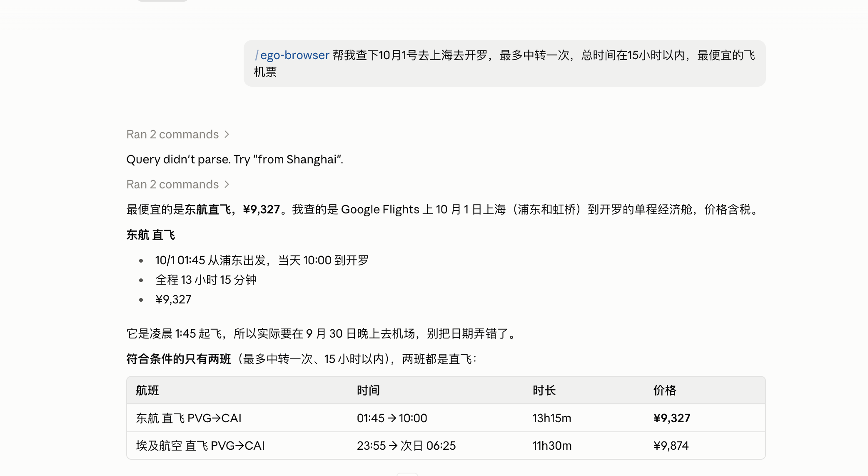Select the 东航 直飞 PVG→CAI table row

click(x=446, y=418)
